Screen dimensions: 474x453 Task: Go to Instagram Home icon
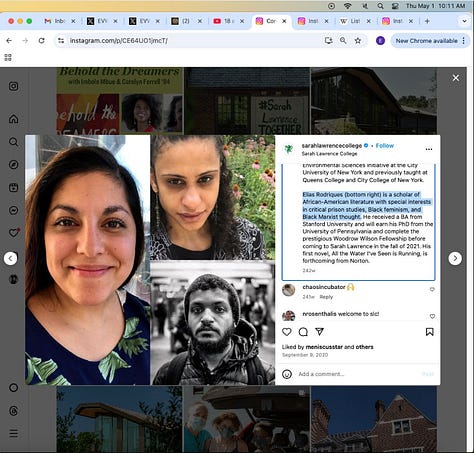coord(13,119)
